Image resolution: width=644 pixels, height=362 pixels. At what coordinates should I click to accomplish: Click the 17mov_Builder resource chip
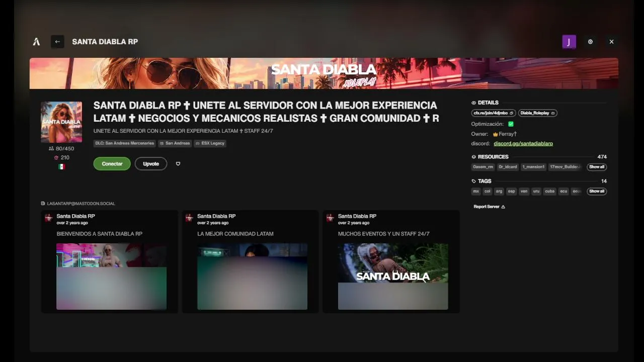[565, 167]
